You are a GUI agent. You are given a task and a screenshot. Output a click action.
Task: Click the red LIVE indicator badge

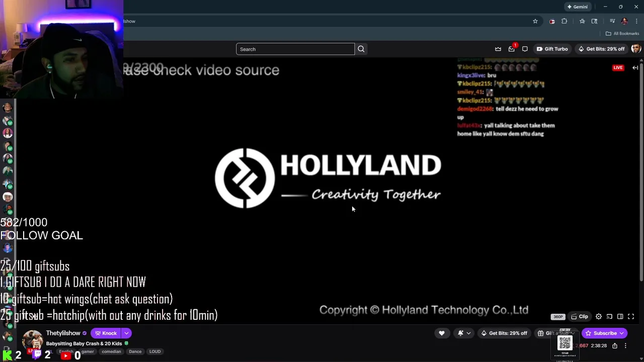click(618, 67)
